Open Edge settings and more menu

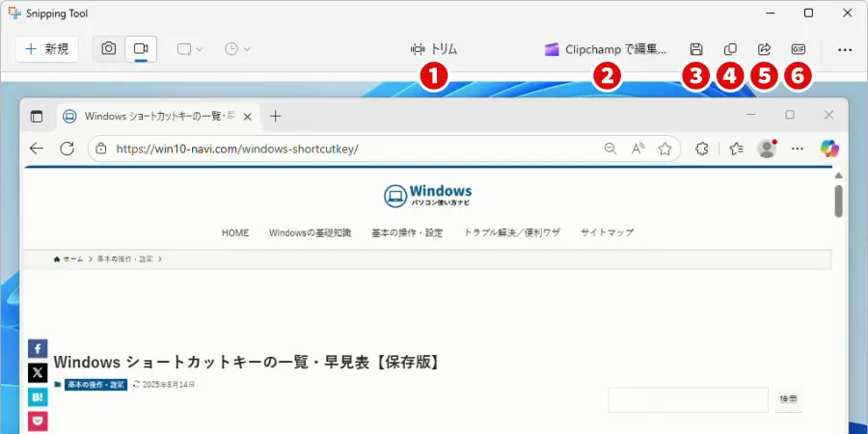click(798, 149)
